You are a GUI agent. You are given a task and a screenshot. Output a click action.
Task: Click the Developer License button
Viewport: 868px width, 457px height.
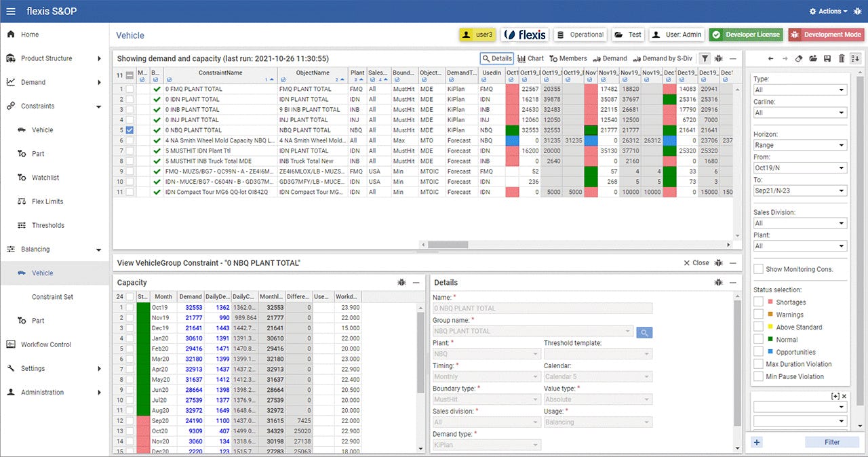coord(745,35)
